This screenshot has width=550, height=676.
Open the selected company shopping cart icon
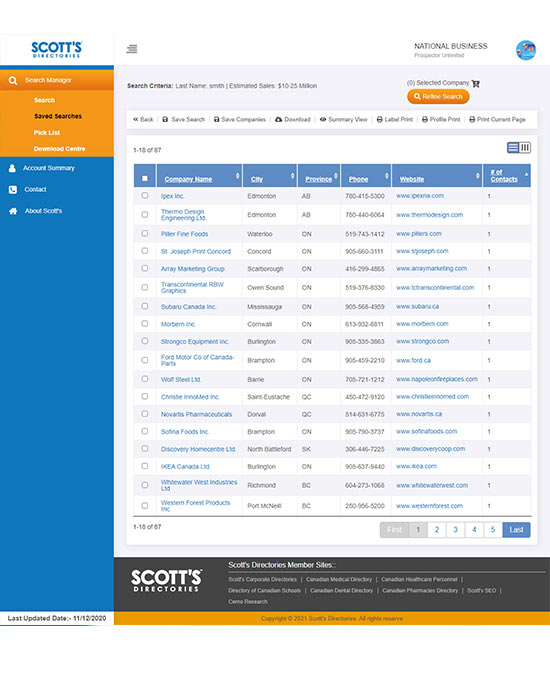tap(475, 83)
